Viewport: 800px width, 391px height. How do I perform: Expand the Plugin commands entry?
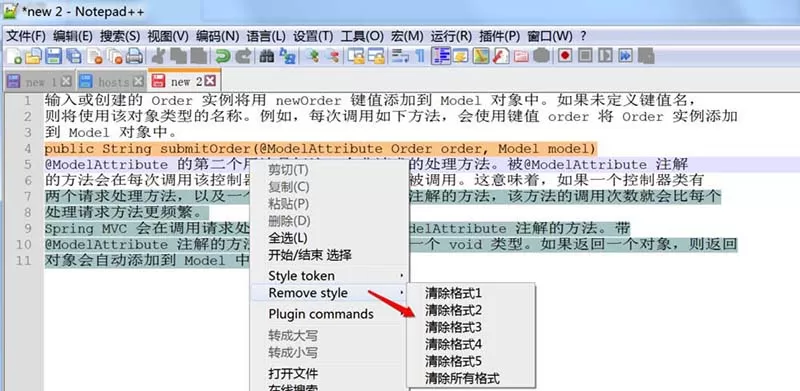pos(329,314)
